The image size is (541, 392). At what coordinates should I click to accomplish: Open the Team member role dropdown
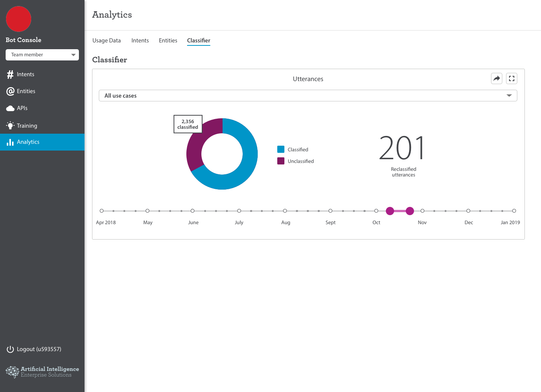pos(42,55)
